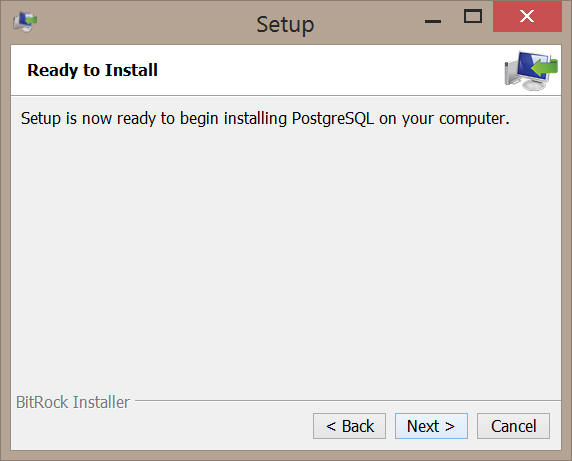This screenshot has width=572, height=461.
Task: Click the computer installer icon in header
Action: [x=531, y=71]
